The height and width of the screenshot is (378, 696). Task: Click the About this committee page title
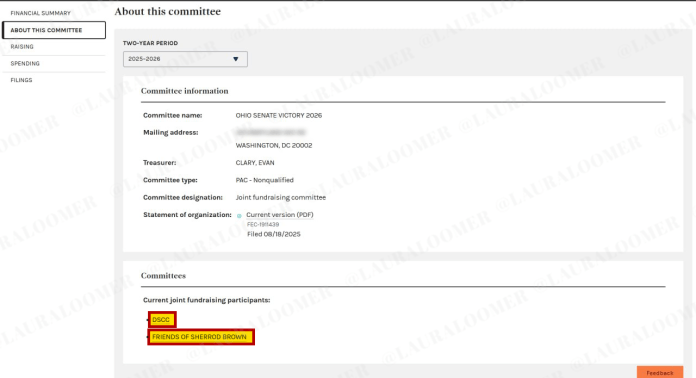[168, 12]
